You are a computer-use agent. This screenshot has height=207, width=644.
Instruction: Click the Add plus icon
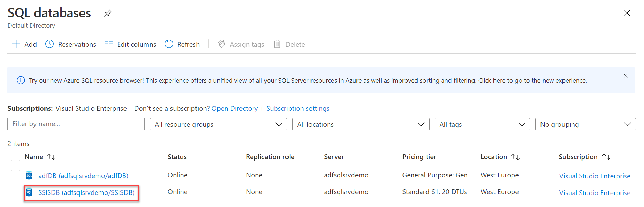coord(16,44)
